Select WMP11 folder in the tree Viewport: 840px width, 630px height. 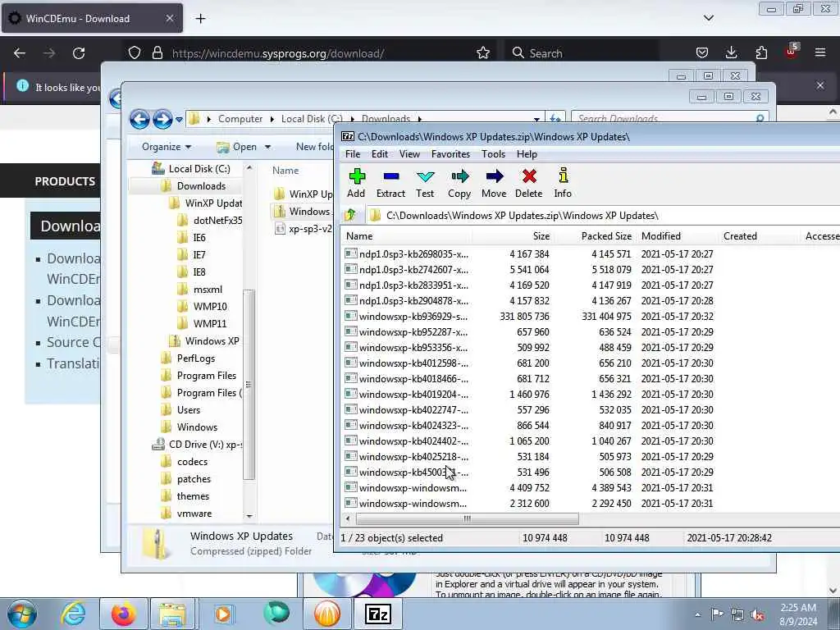pyautogui.click(x=202, y=323)
